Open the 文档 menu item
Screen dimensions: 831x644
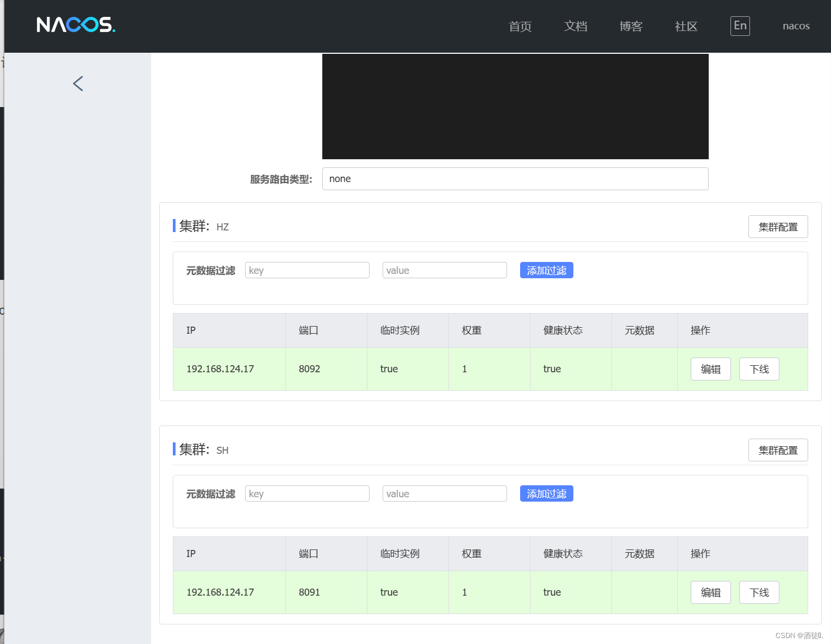tap(576, 26)
